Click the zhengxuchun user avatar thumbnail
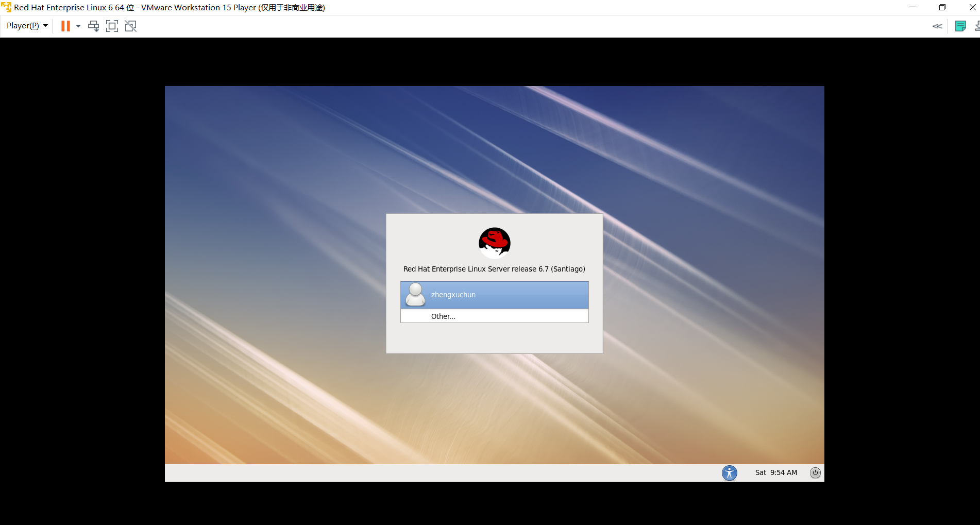The image size is (980, 525). [415, 295]
